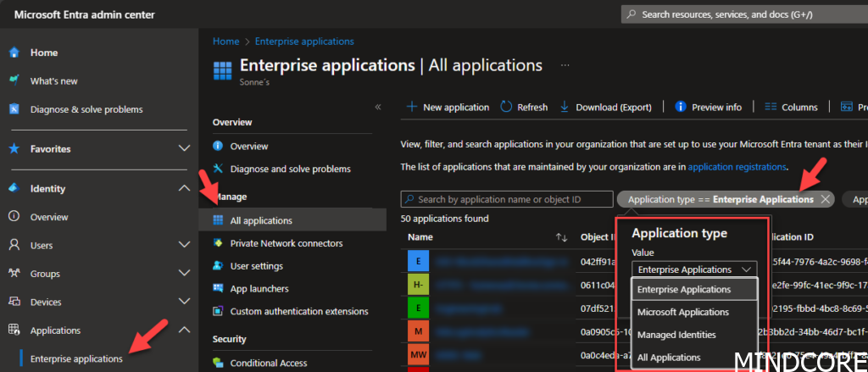Click the What's new sparkle icon
The height and width of the screenshot is (372, 868).
15,81
